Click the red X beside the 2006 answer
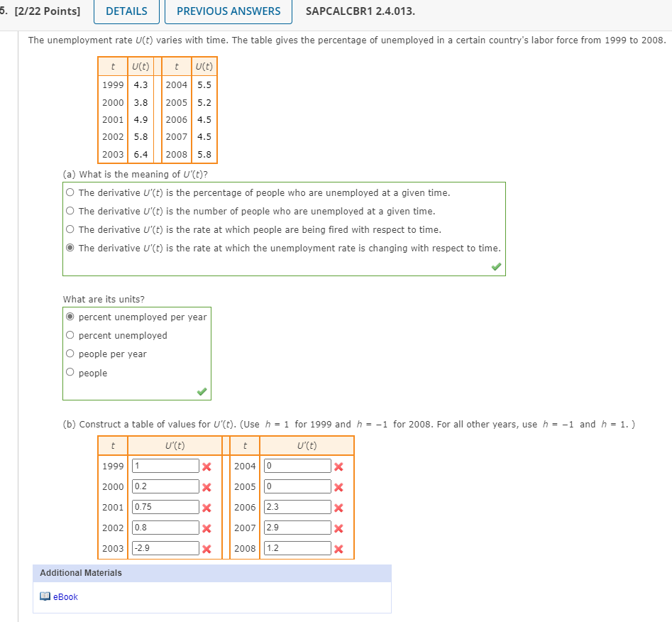Screen dimensions: 672x622 coord(338,508)
